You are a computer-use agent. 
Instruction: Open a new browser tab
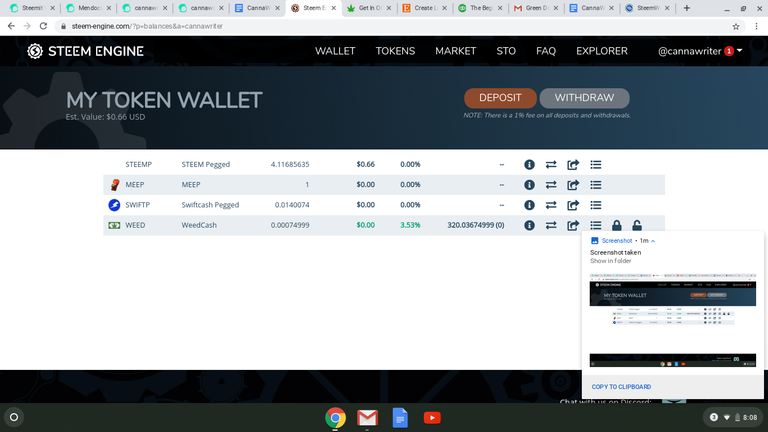(x=687, y=8)
